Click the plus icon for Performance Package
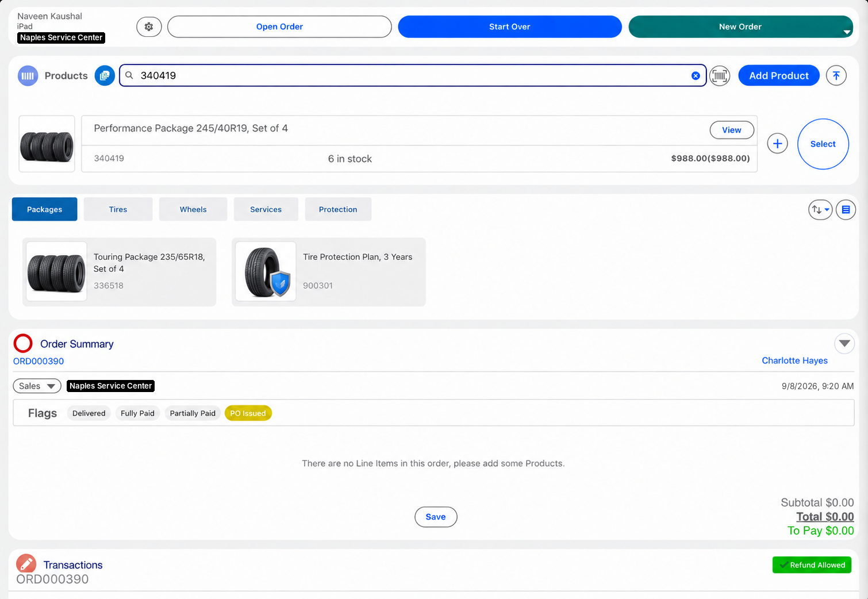868x599 pixels. [777, 144]
